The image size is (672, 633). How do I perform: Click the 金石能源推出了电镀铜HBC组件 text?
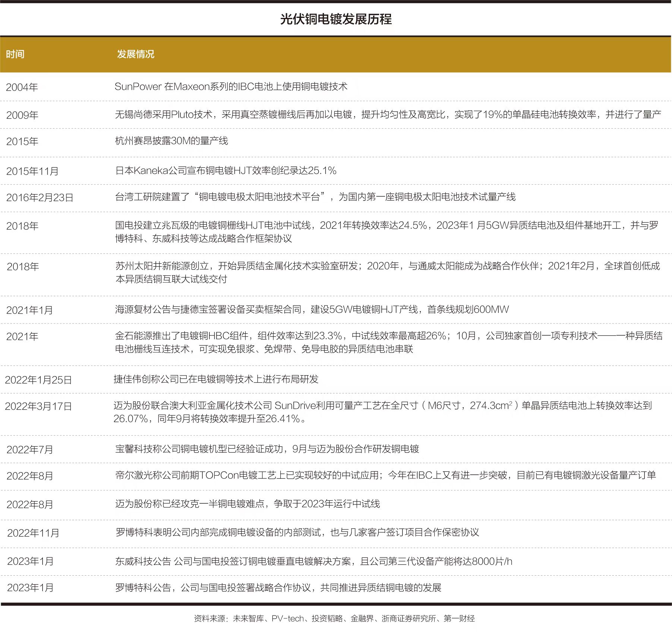coord(389,342)
